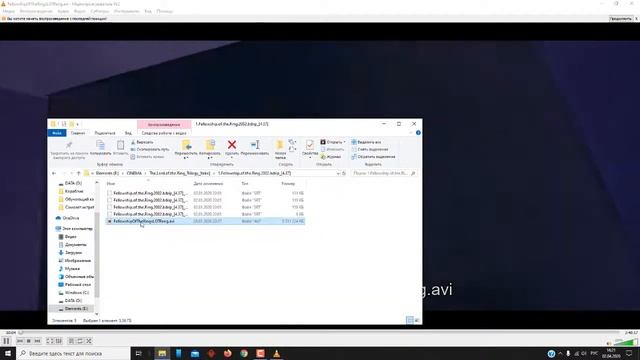
Task: Open VLC extended settings button
Action: click(x=59, y=341)
